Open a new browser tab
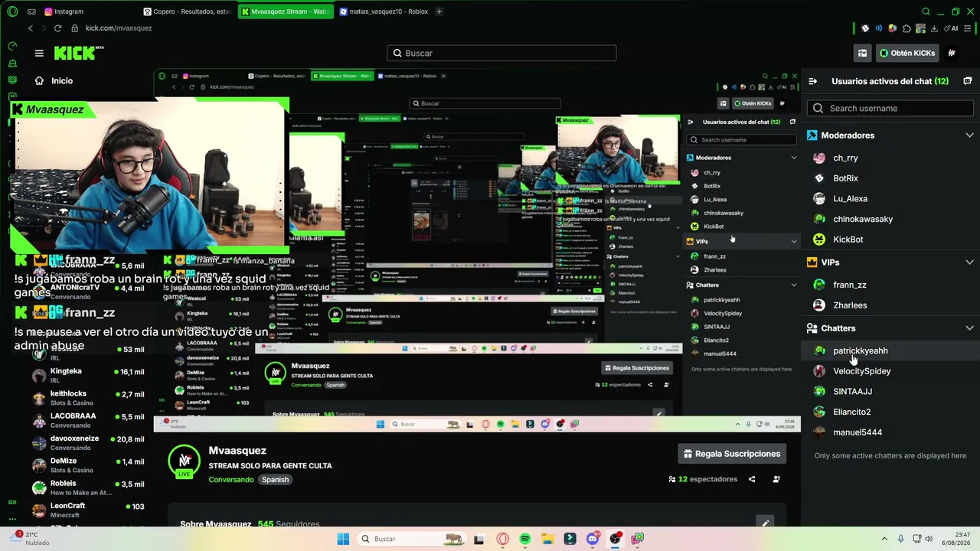This screenshot has height=551, width=980. 439,11
